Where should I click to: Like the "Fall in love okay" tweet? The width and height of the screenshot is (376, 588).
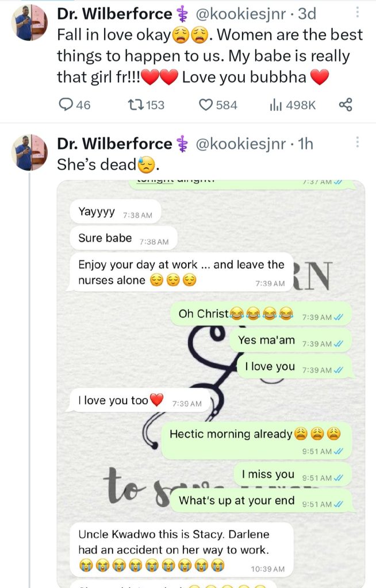205,105
